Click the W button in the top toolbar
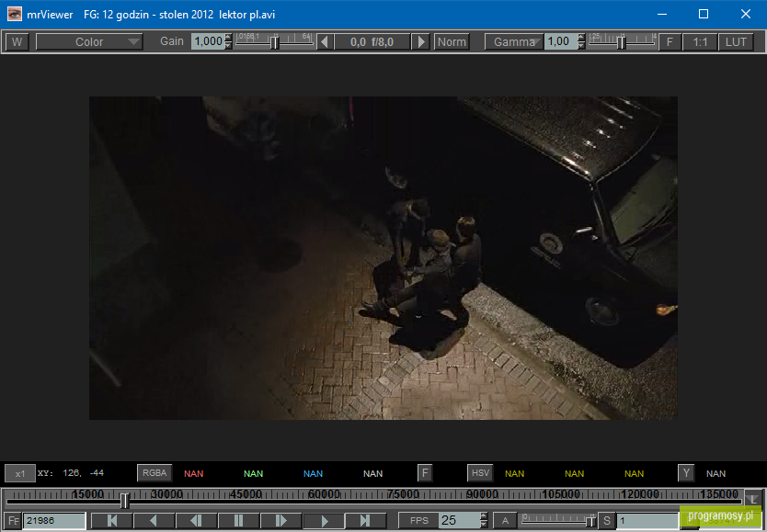The image size is (767, 532). (x=17, y=42)
